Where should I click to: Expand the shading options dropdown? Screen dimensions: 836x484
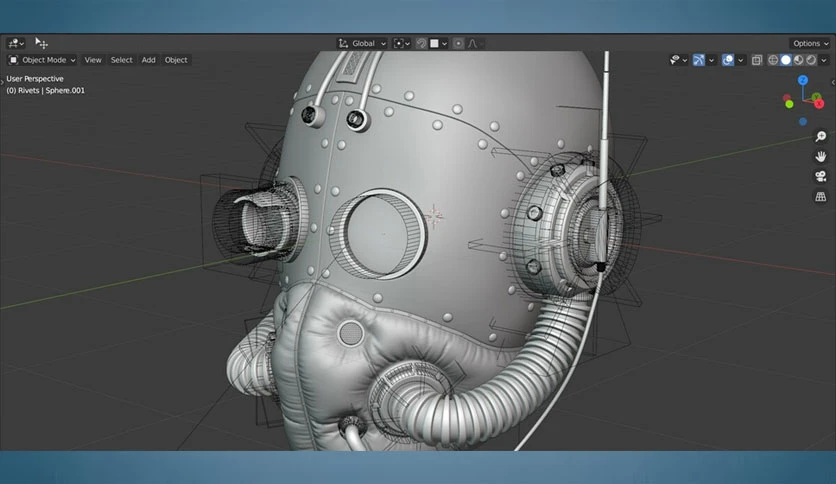[824, 60]
